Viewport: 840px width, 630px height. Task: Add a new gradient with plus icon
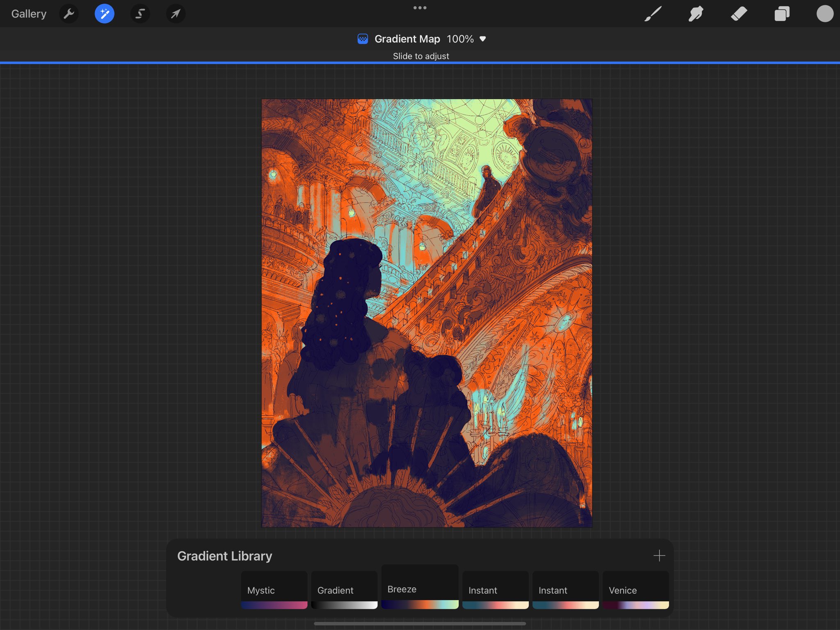(x=659, y=555)
